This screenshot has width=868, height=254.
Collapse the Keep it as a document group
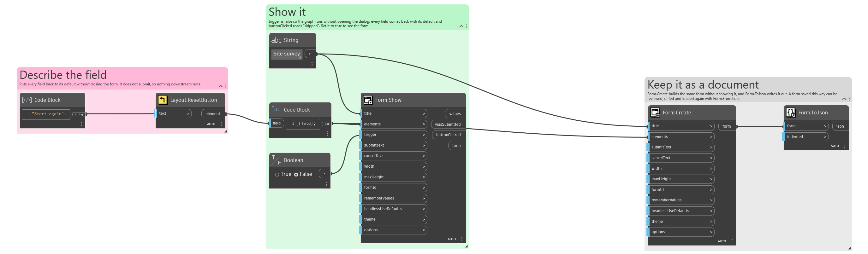(x=844, y=99)
